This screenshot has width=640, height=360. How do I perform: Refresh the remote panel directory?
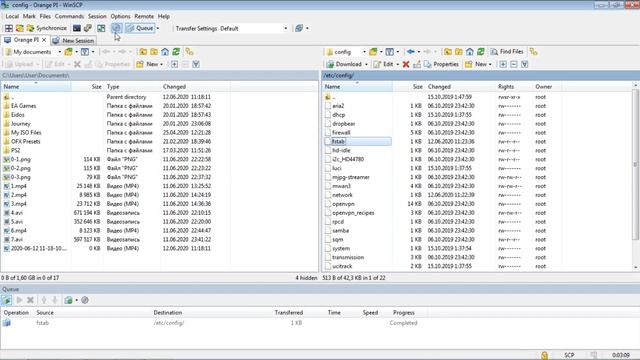[481, 52]
